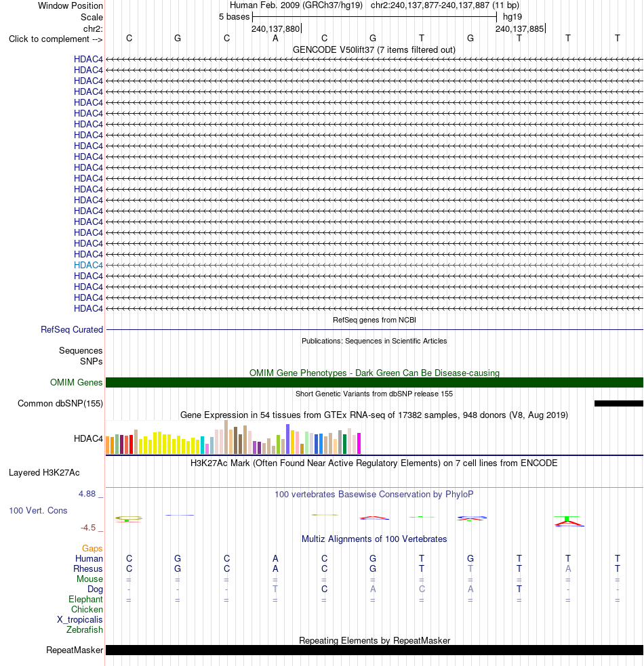Click the SNPs subtrack label
The image size is (644, 666).
click(x=91, y=362)
